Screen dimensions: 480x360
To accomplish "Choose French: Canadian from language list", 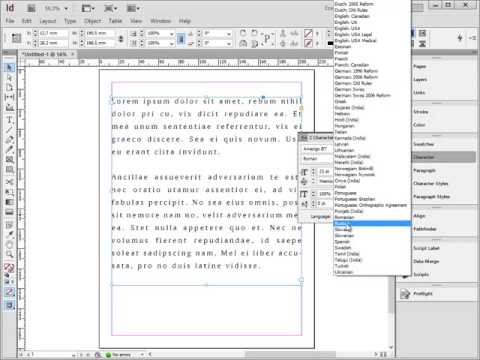I will coord(352,65).
